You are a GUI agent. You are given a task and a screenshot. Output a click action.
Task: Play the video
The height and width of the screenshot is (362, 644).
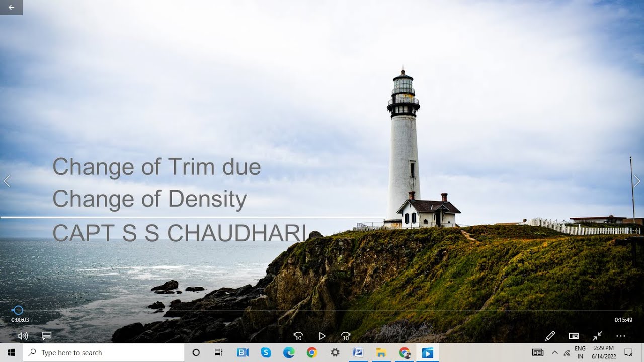(x=322, y=336)
